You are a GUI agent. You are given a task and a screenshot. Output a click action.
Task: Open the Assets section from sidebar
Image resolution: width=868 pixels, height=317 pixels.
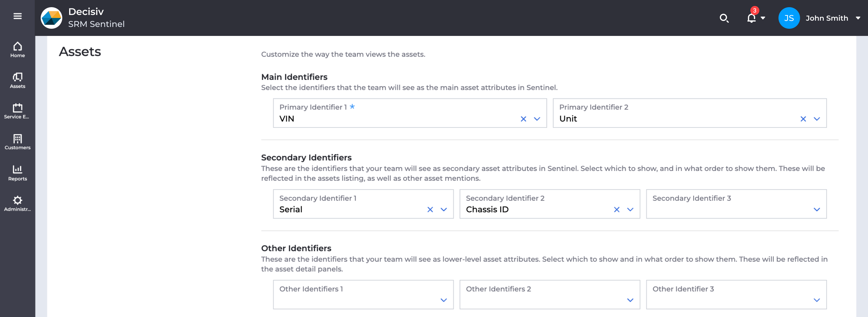17,80
